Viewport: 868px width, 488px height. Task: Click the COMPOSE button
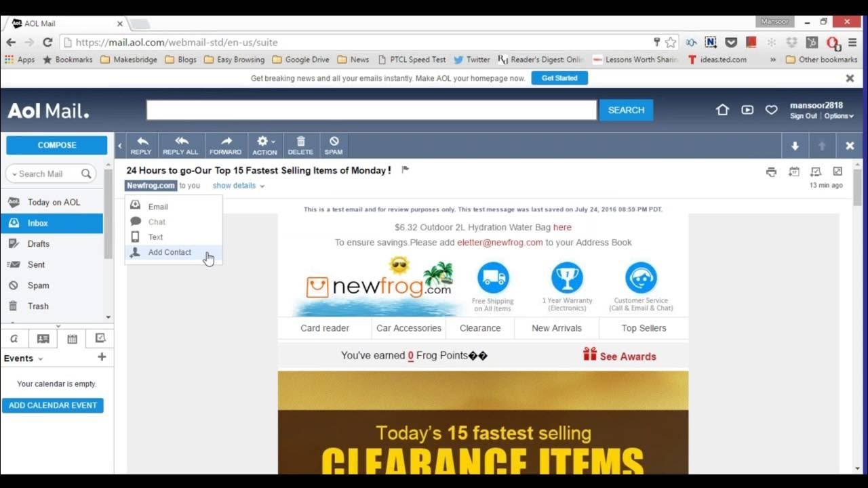click(x=57, y=145)
